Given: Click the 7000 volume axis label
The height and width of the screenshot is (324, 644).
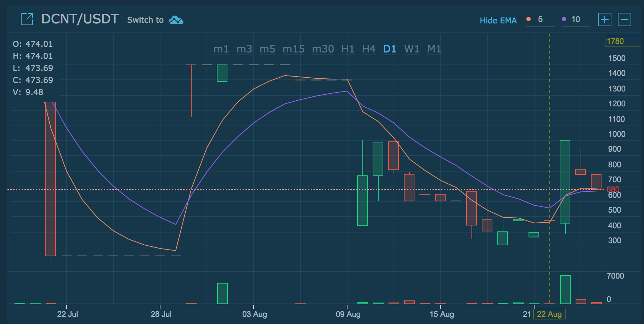Looking at the screenshot, I should 615,276.
